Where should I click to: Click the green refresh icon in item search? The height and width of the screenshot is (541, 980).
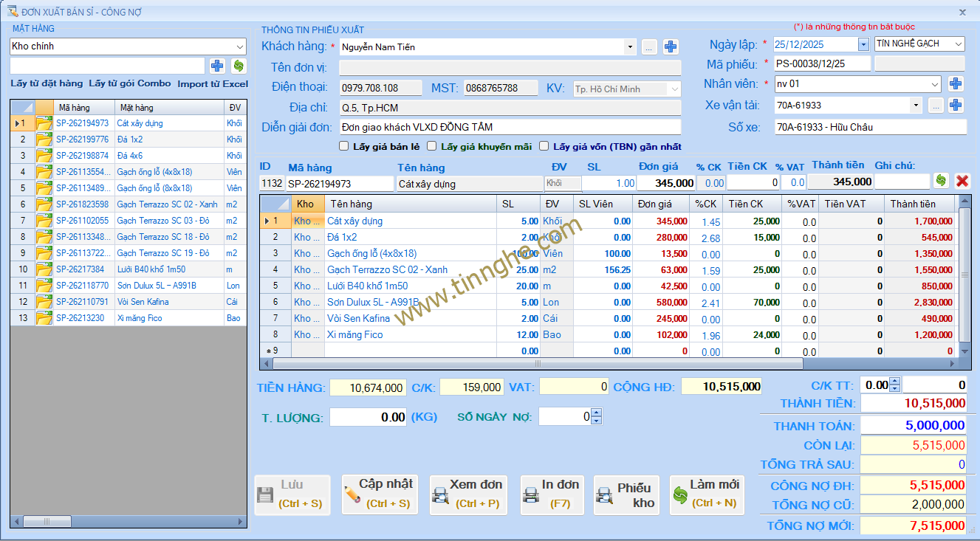click(x=239, y=66)
